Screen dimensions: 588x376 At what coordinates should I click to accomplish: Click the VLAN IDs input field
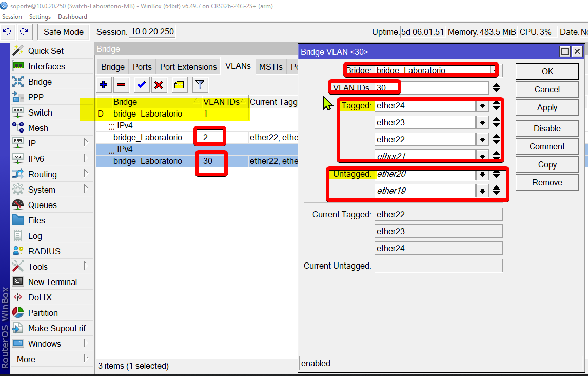431,88
